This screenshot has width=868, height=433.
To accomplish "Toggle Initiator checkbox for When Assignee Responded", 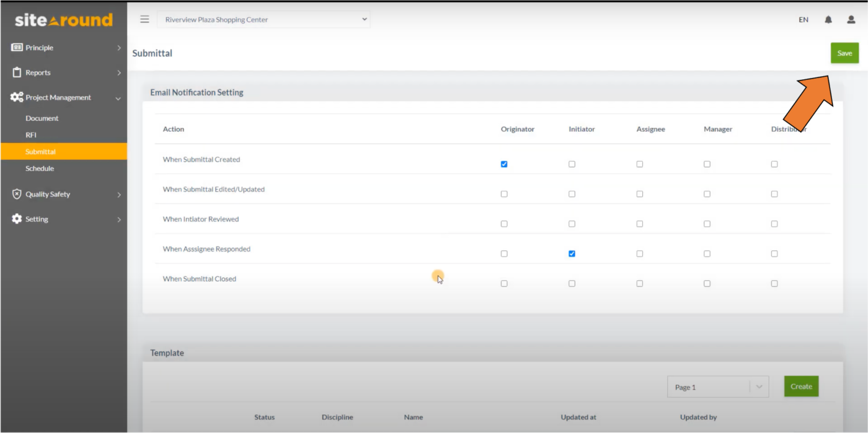I will pyautogui.click(x=572, y=253).
